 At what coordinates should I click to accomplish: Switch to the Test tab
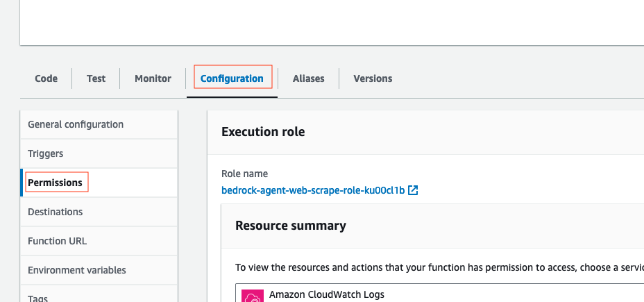pos(96,78)
